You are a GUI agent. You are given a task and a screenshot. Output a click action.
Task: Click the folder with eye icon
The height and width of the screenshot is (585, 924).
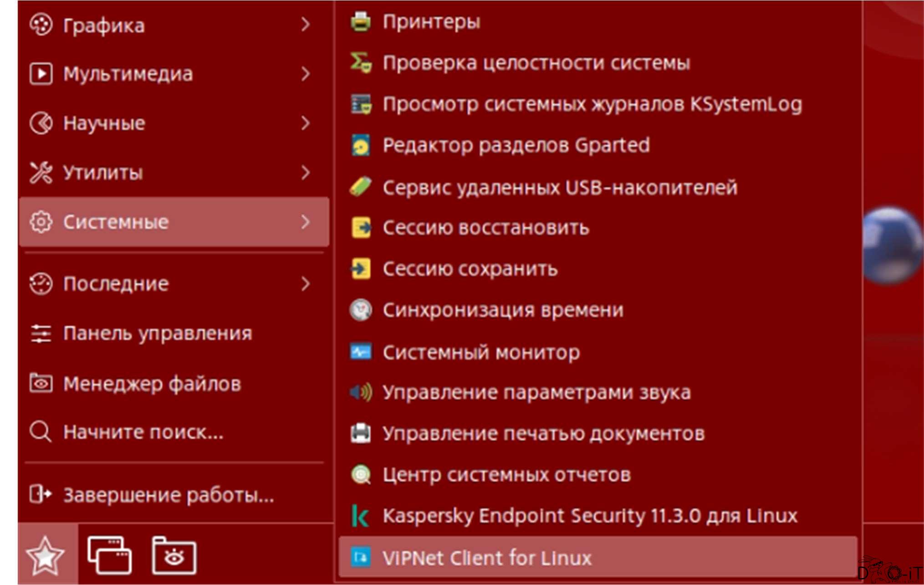174,556
